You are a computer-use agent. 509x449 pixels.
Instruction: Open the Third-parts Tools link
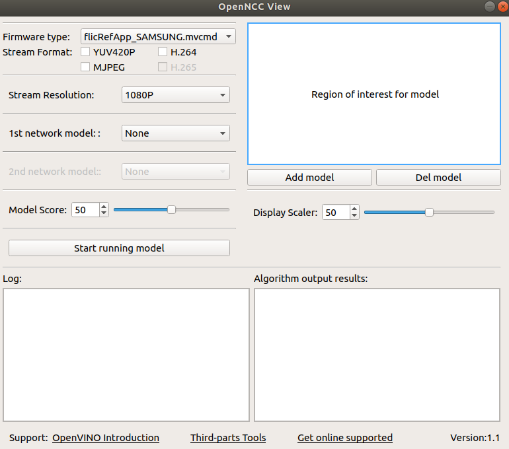coord(228,438)
